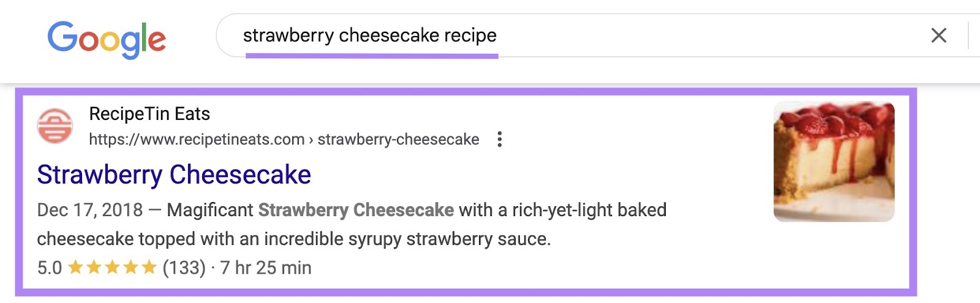Open the cheesecake slice thumbnail image
980x303 pixels.
(834, 162)
